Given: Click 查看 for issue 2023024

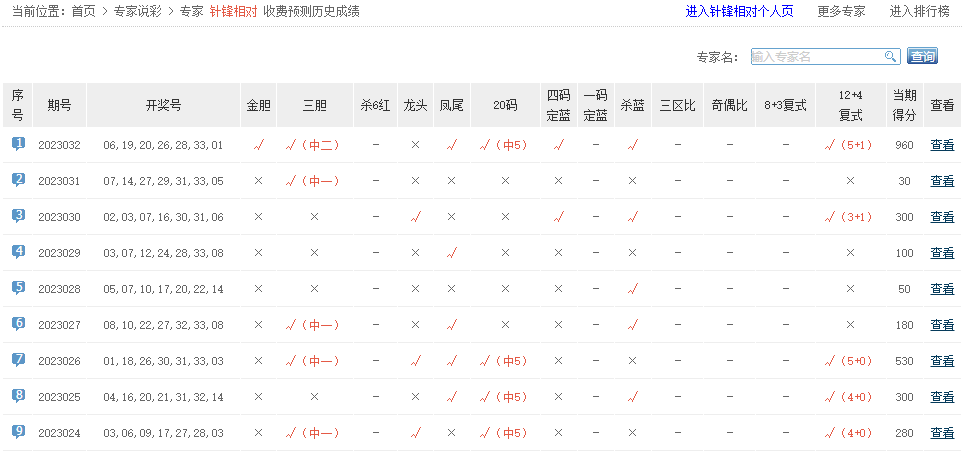Looking at the screenshot, I should (942, 433).
